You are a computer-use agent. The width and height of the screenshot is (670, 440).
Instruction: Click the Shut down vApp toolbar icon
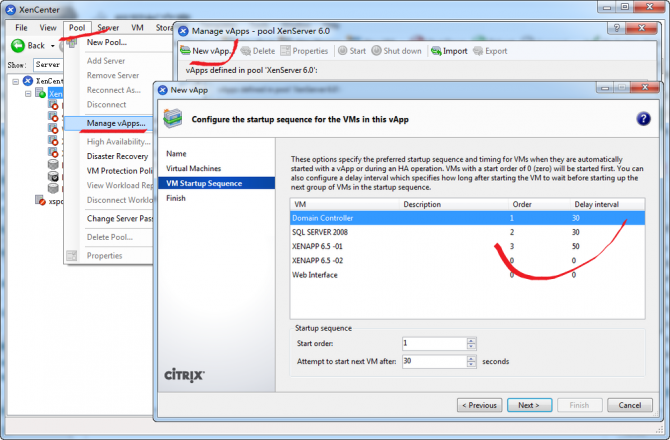[x=376, y=51]
